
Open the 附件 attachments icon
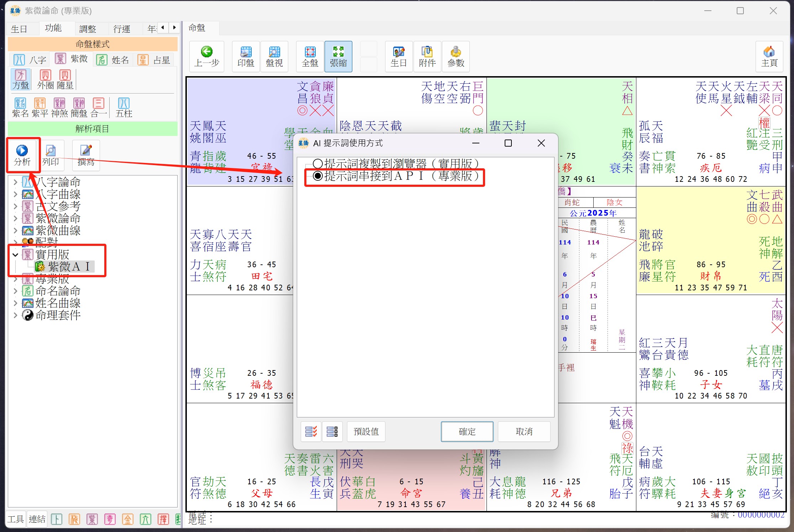click(x=427, y=52)
